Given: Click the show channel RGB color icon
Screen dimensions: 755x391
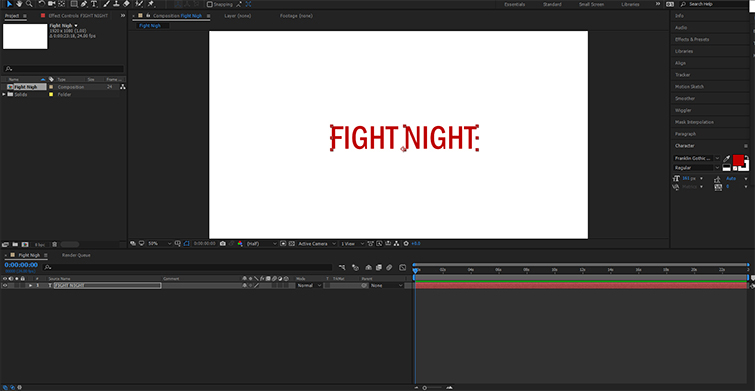Looking at the screenshot, I should [x=240, y=244].
